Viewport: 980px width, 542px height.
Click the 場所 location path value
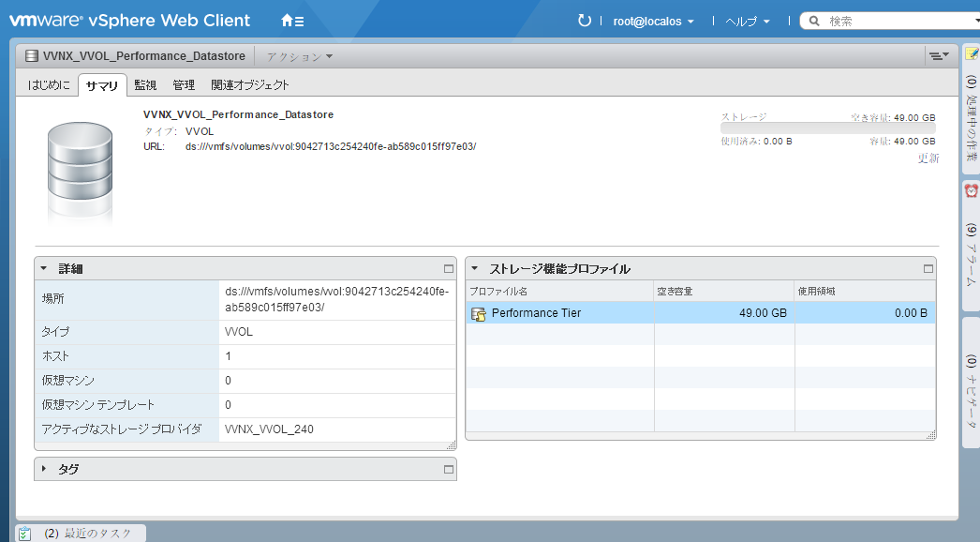coord(337,299)
